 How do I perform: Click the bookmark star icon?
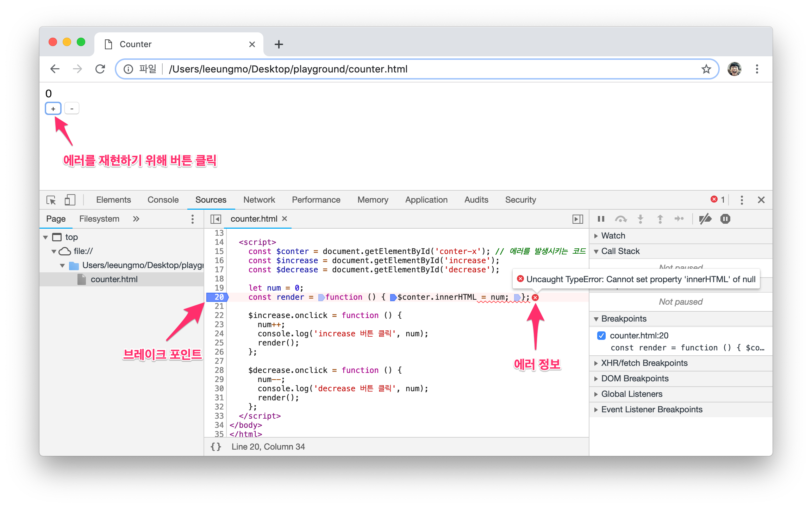(706, 69)
